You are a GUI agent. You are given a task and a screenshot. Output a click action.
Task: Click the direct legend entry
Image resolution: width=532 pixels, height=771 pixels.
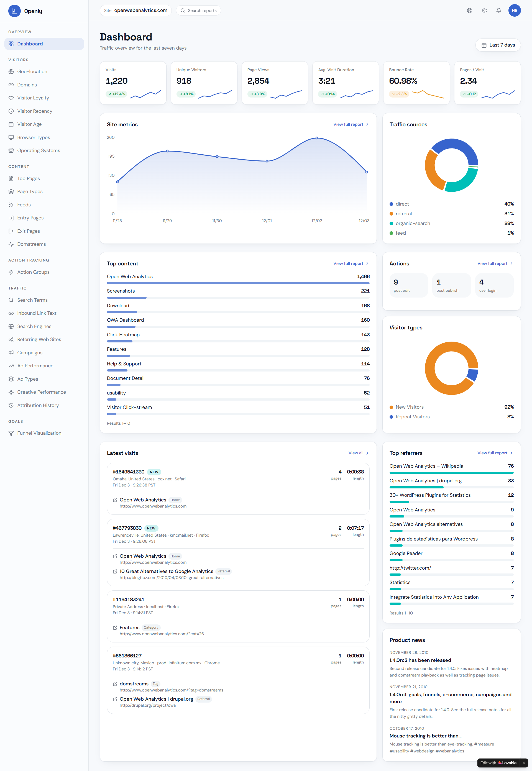click(451, 204)
